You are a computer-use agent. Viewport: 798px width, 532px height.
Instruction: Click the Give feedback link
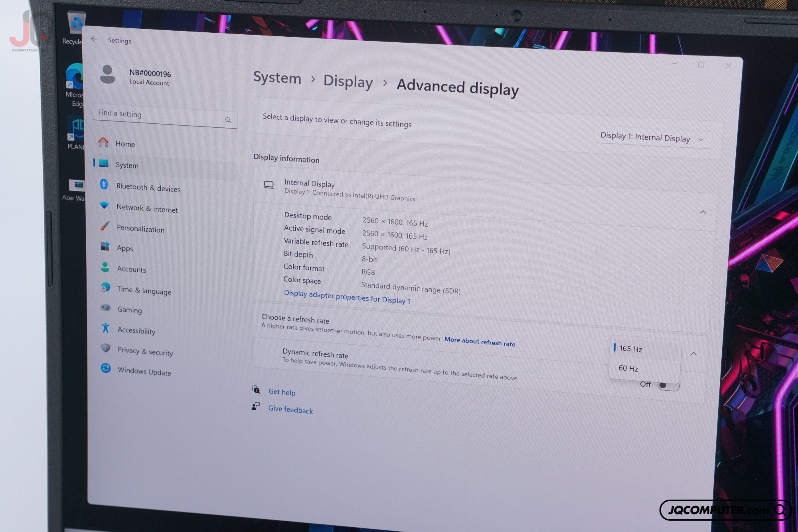[290, 409]
